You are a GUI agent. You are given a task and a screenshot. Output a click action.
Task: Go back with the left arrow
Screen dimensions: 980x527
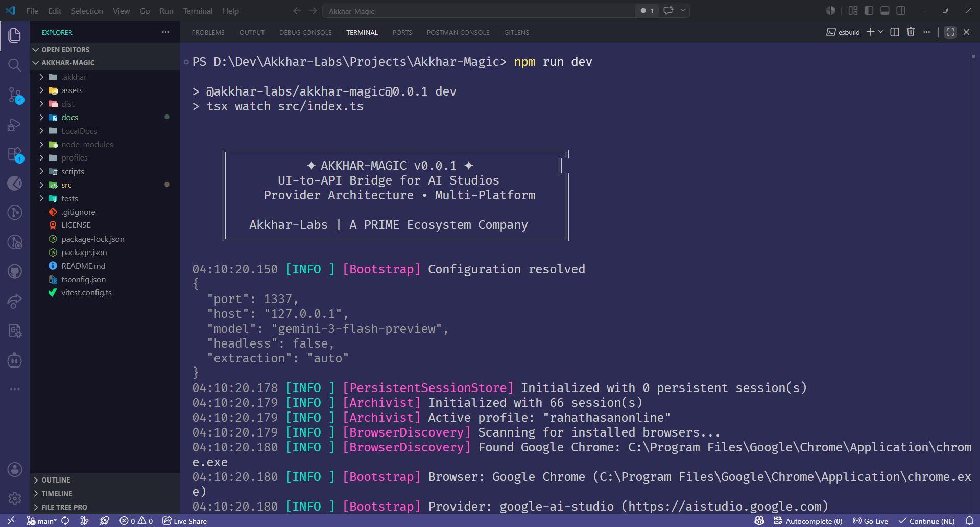(x=297, y=11)
